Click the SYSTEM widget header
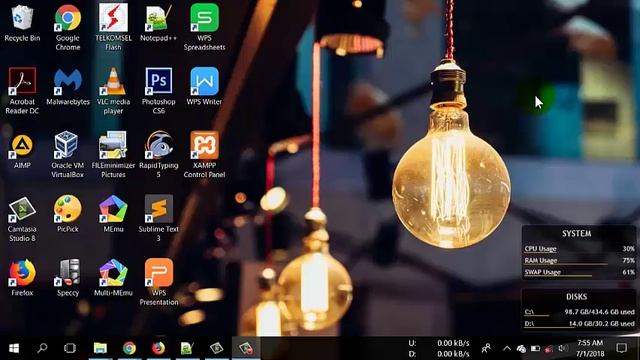Screen dimensions: 640x360 click(x=576, y=233)
